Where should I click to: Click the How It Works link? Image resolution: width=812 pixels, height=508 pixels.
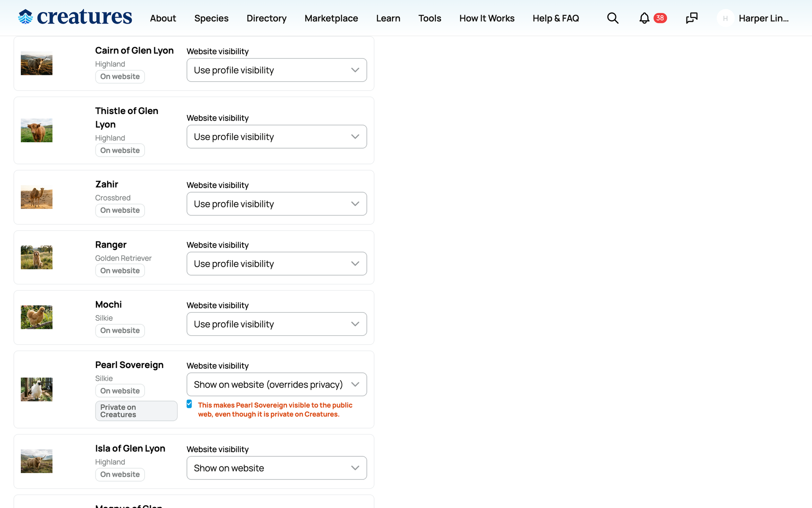(487, 18)
